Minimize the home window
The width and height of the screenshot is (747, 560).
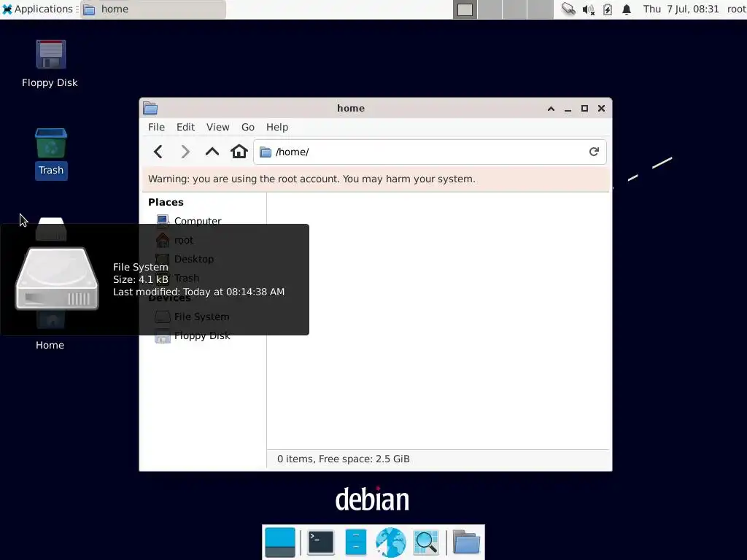(568, 109)
